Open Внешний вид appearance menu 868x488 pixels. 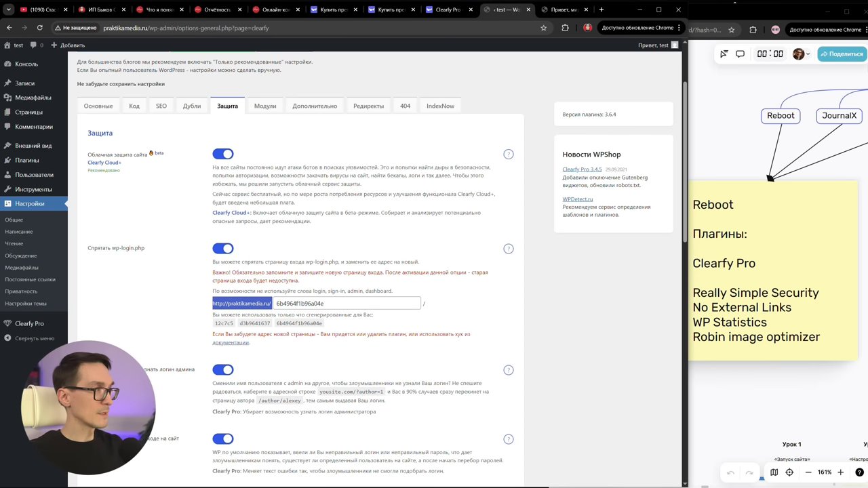coord(34,146)
